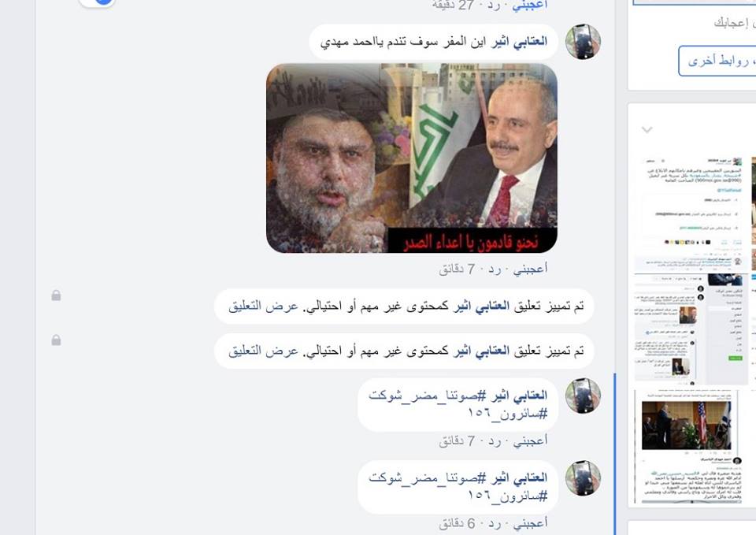Image resolution: width=756 pixels, height=535 pixels.
Task: Open the posted meme image with Iraqi flag
Action: [x=412, y=158]
